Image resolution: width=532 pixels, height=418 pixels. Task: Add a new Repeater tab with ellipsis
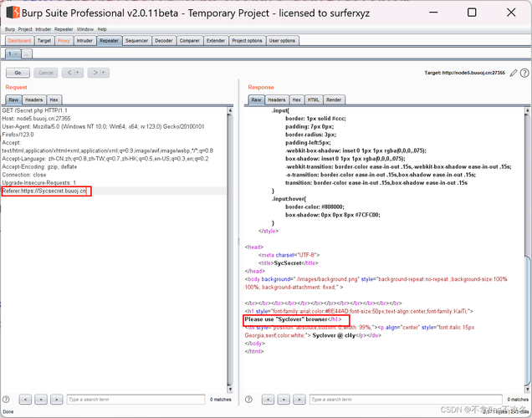(x=27, y=54)
